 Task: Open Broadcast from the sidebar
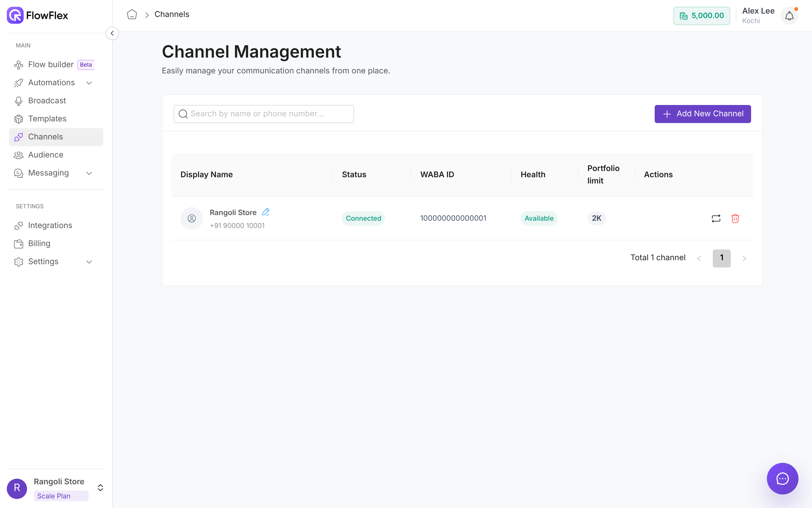(56, 101)
